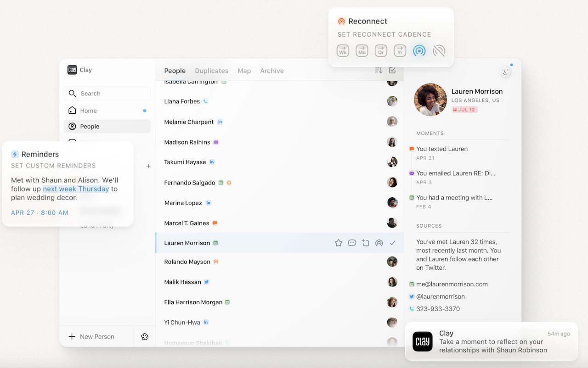
Task: Set reconnect cadence to quarterly
Action: click(x=381, y=50)
